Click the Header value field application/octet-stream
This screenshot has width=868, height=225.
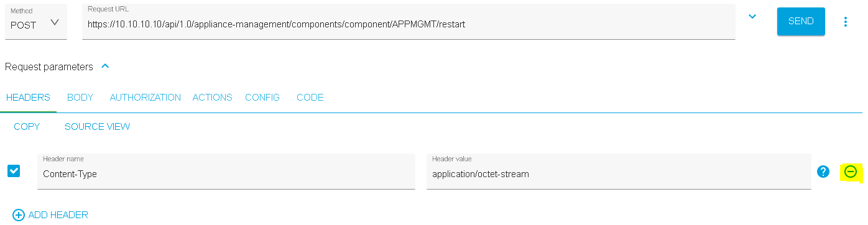tap(619, 171)
